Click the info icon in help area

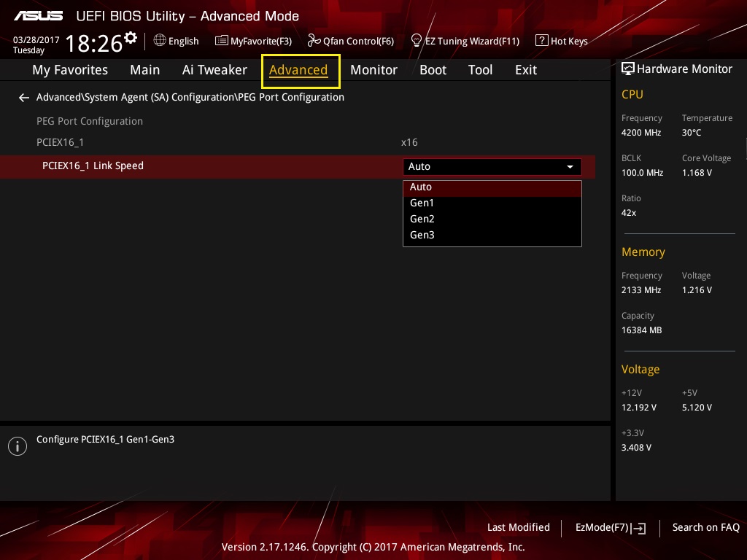pyautogui.click(x=17, y=446)
